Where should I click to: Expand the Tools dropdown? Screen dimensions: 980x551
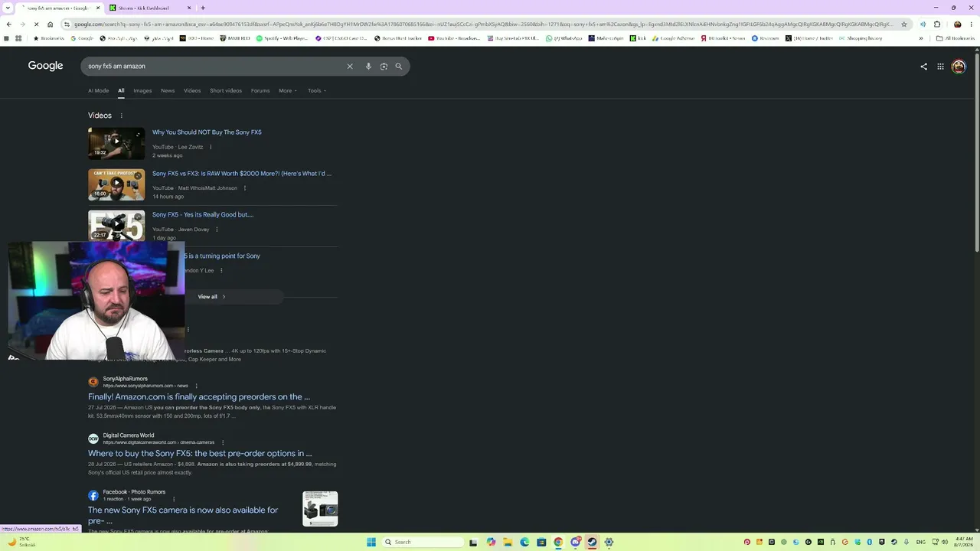[x=317, y=90]
